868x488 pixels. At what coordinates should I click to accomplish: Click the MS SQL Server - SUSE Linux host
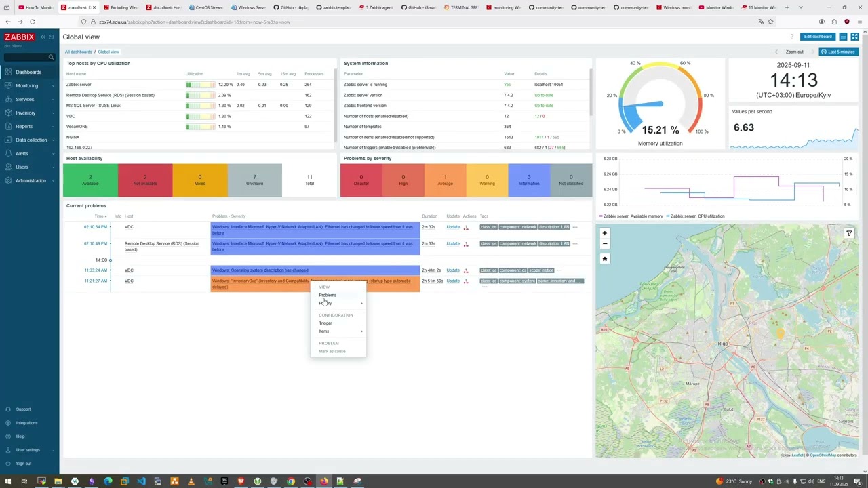click(93, 106)
